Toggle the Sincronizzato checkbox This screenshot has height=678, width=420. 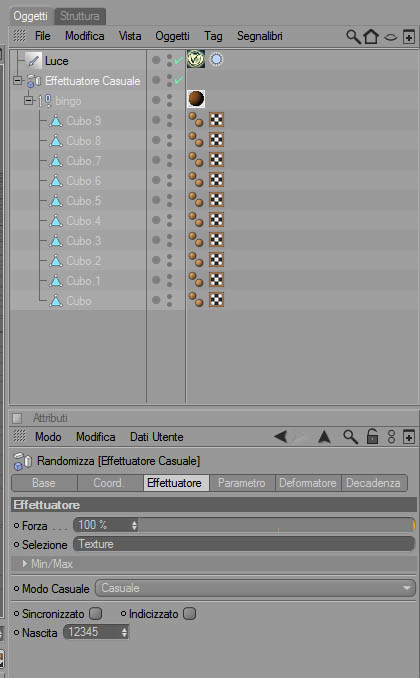[96, 614]
